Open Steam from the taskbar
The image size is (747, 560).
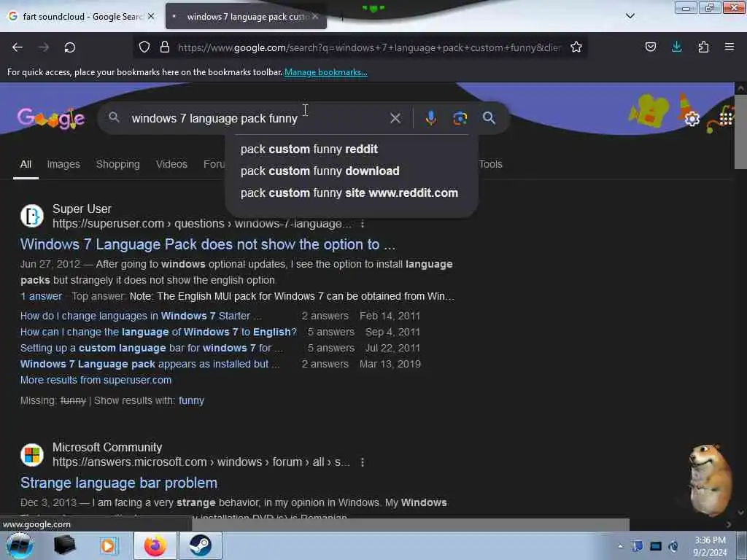point(201,545)
